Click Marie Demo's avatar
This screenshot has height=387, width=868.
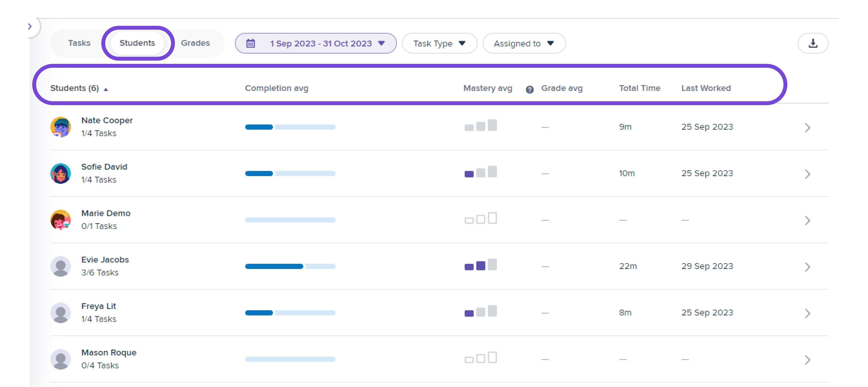click(61, 220)
